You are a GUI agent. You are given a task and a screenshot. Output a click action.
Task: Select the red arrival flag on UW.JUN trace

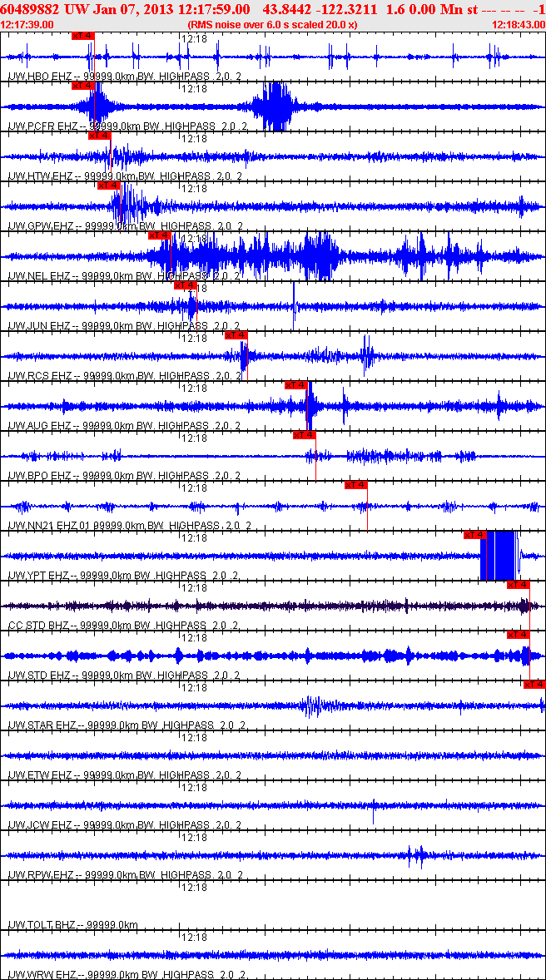tap(185, 285)
